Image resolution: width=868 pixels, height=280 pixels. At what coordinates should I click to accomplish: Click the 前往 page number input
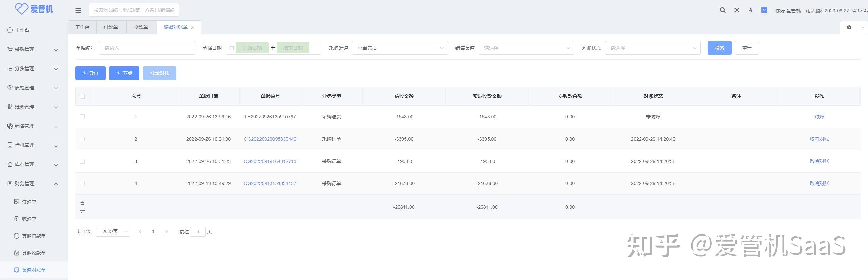[198, 232]
